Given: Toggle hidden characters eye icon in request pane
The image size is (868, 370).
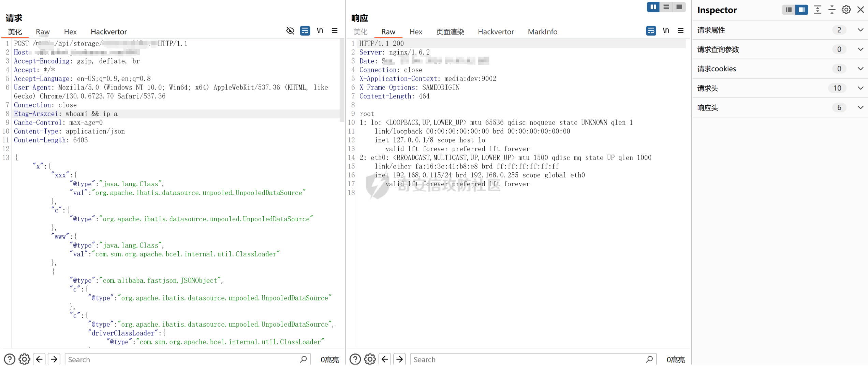Looking at the screenshot, I should [x=290, y=31].
